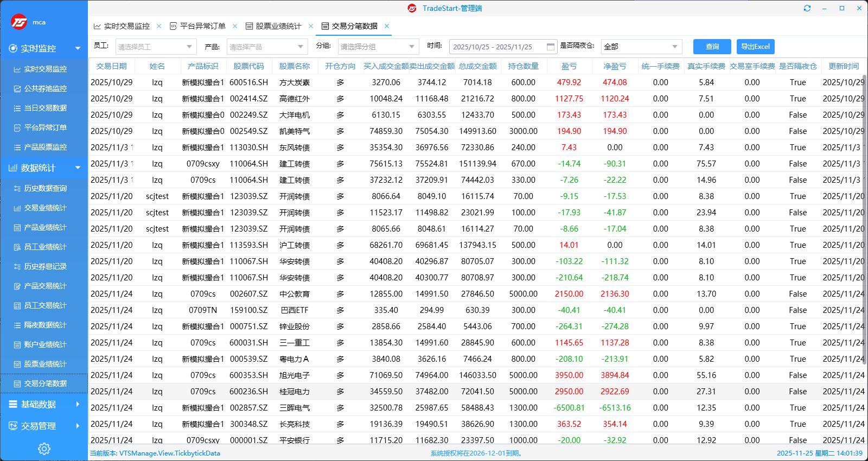Sort by 盈亏 column header
868x461 pixels.
569,66
